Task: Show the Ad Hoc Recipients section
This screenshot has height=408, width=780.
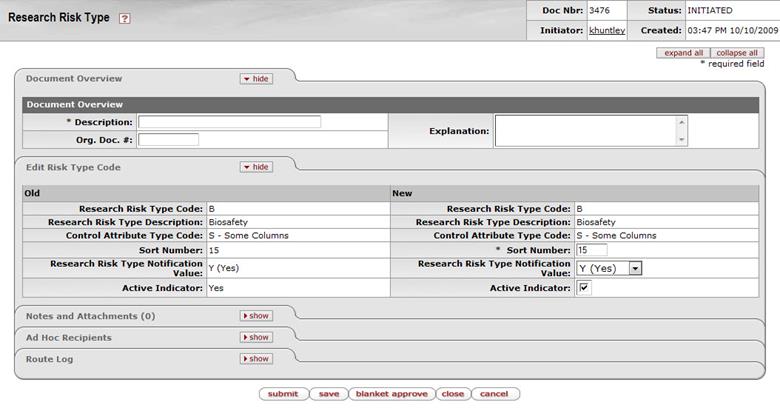Action: point(256,337)
